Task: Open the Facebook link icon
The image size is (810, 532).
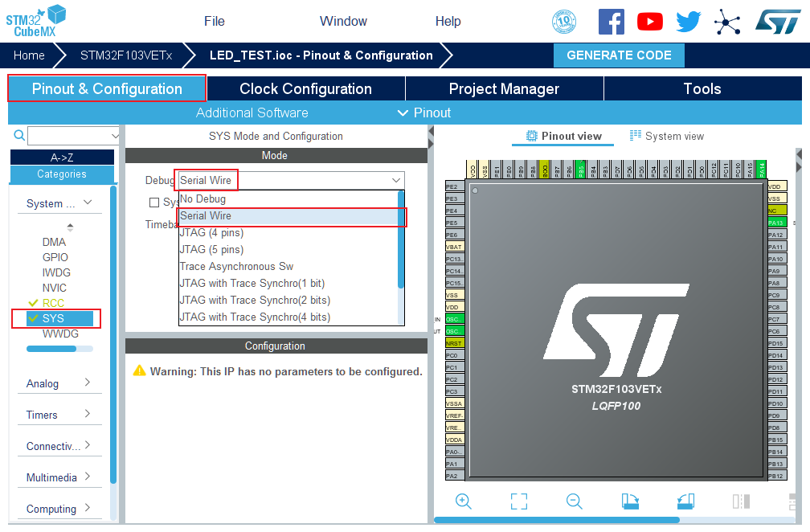Action: [x=611, y=22]
